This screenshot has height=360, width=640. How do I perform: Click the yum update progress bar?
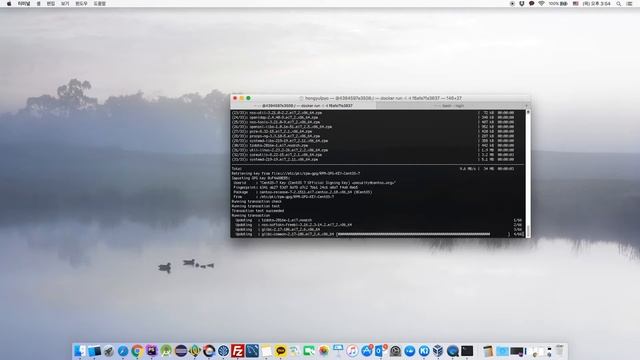pos(413,234)
